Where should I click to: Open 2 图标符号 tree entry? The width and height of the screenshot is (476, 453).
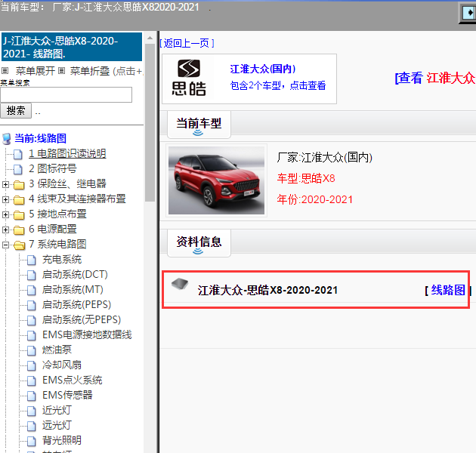(x=53, y=168)
